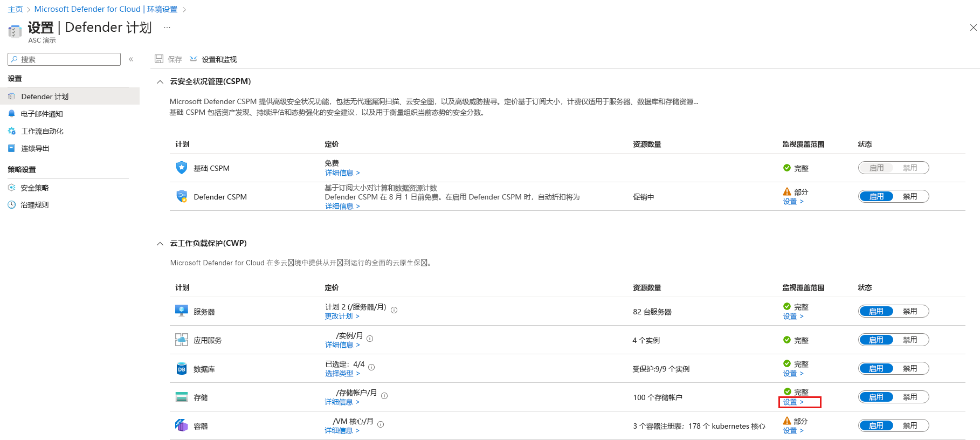The height and width of the screenshot is (440, 980).
Task: Click the clock icon for 治理规则
Action: (x=12, y=204)
